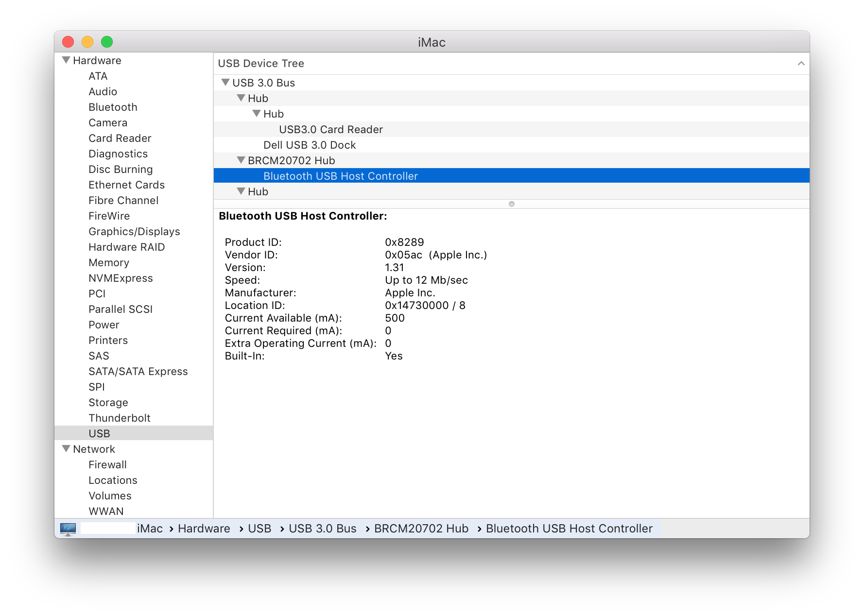Screen dimensions: 864x616
Task: Open Graphics/Displays in the sidebar
Action: (x=134, y=232)
